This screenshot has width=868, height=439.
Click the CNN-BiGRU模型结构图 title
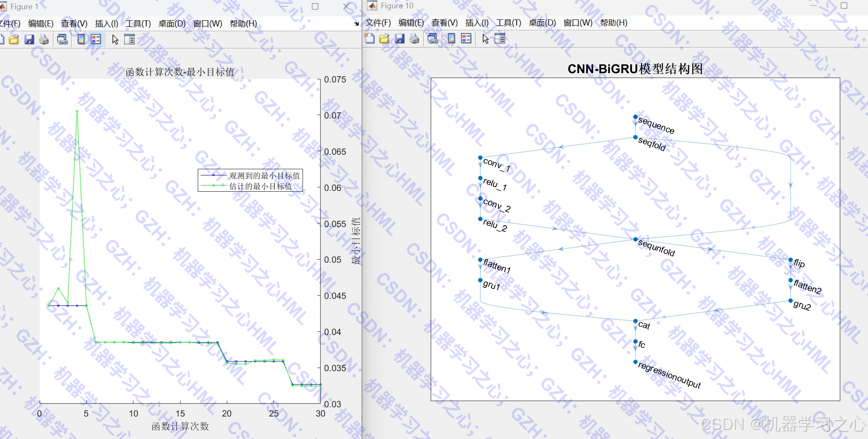pyautogui.click(x=635, y=69)
